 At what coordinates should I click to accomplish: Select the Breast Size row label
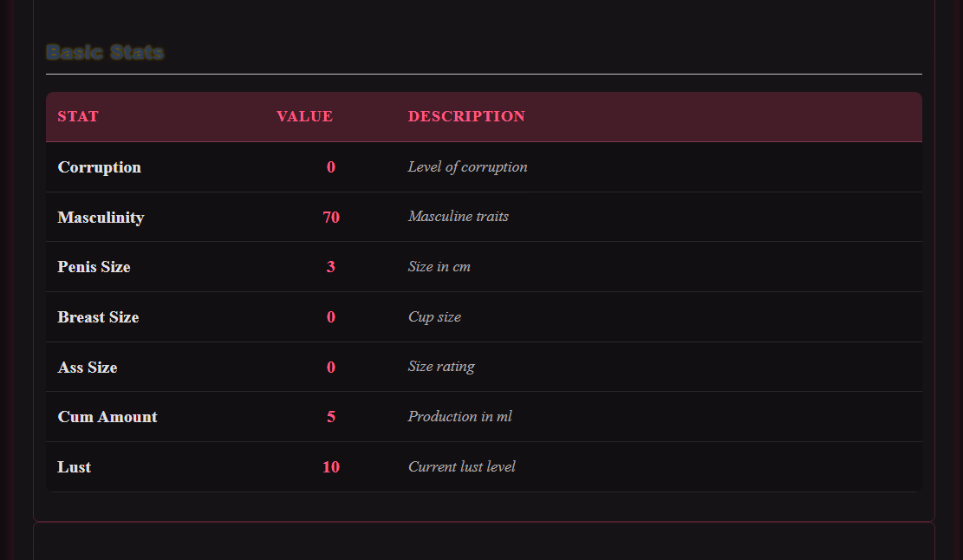point(98,317)
